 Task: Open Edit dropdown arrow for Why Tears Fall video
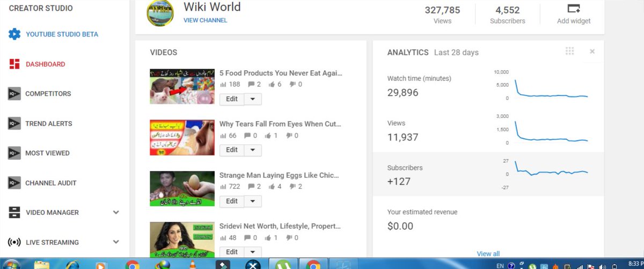(253, 150)
